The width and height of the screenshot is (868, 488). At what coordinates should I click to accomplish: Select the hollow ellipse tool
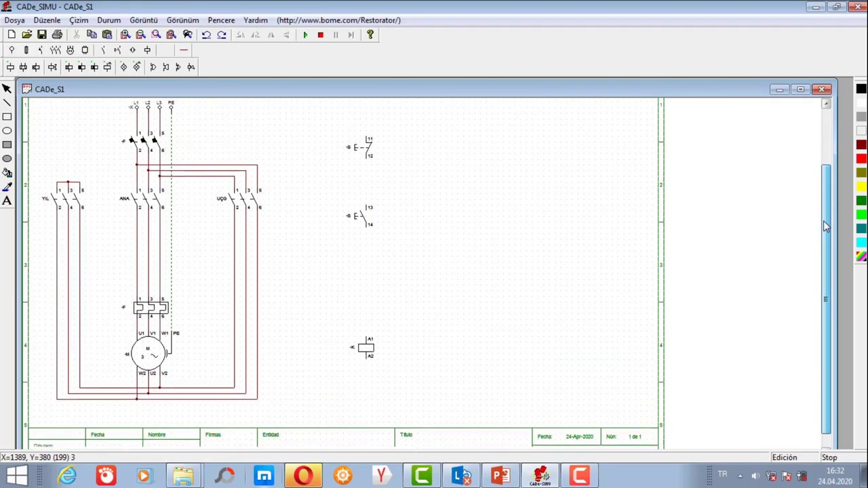pyautogui.click(x=7, y=130)
